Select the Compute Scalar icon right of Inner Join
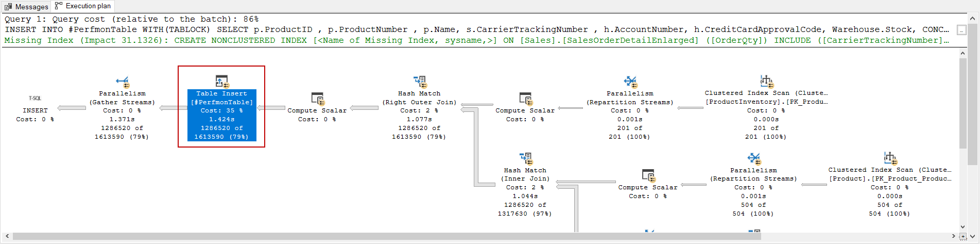The image size is (980, 244). [648, 175]
